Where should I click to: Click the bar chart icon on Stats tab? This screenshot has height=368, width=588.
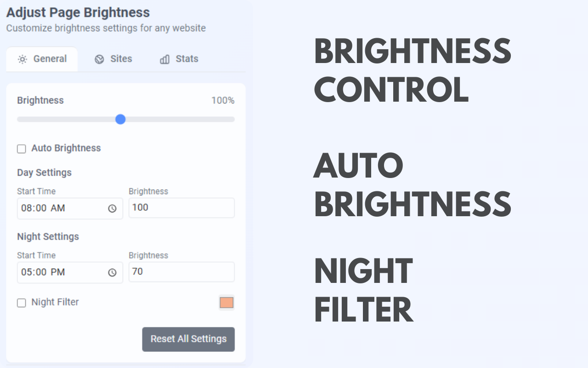pos(164,59)
